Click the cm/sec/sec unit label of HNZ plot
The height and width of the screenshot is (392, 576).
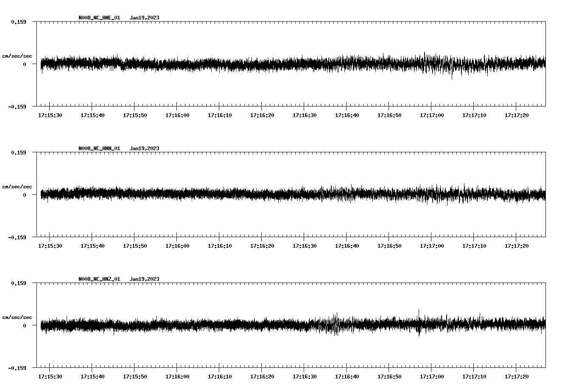pos(17,317)
